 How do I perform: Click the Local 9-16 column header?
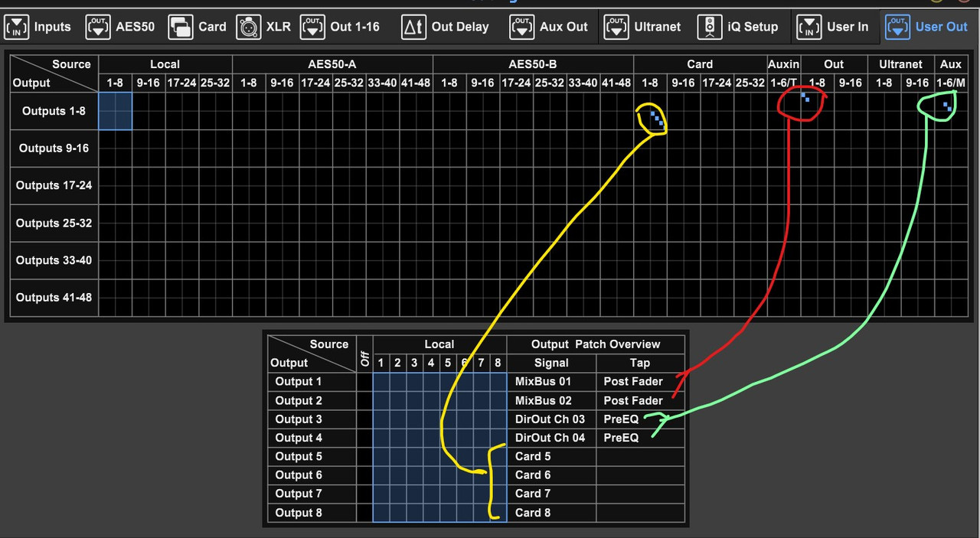pos(149,83)
